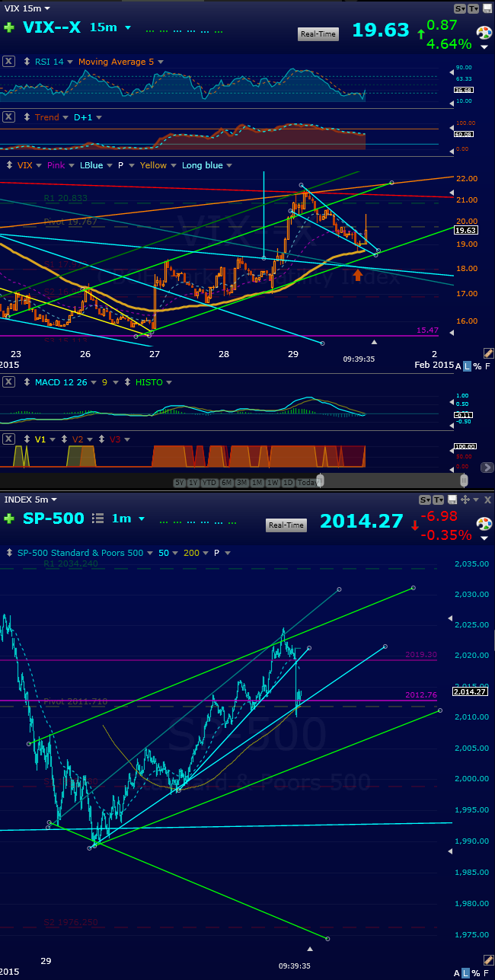The width and height of the screenshot is (495, 980).
Task: Click the SP-500 symbol name
Action: tap(53, 519)
